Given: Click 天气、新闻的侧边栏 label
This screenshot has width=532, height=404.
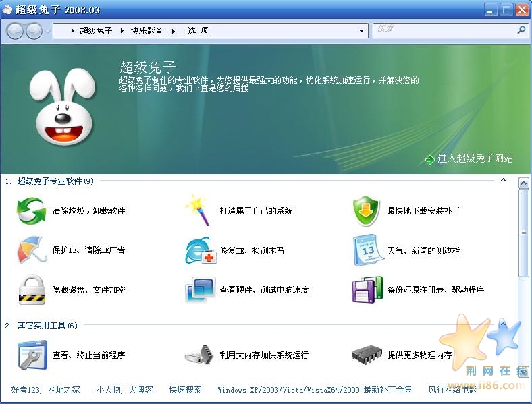Looking at the screenshot, I should pos(423,250).
